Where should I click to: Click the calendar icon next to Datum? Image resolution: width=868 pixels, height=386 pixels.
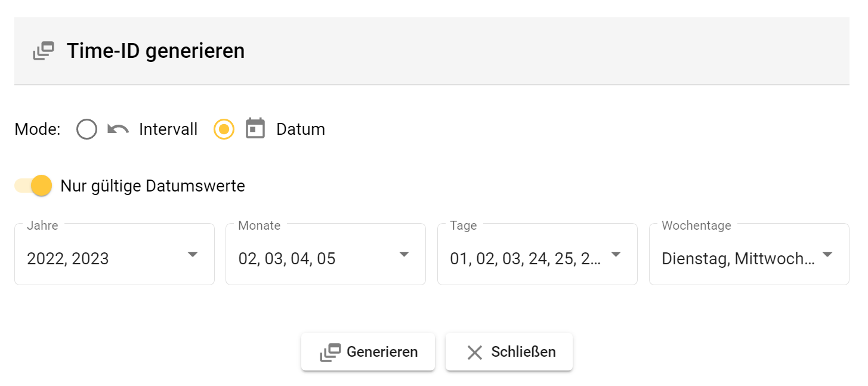pos(255,129)
